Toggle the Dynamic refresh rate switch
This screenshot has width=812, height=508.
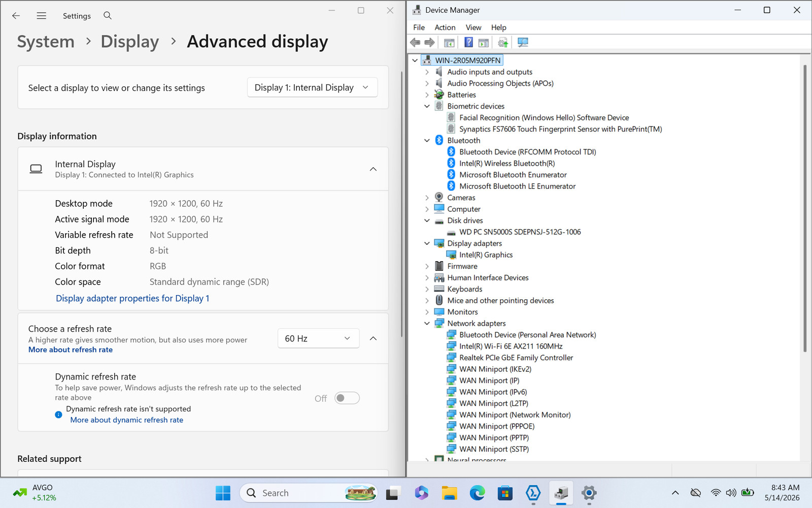click(347, 398)
